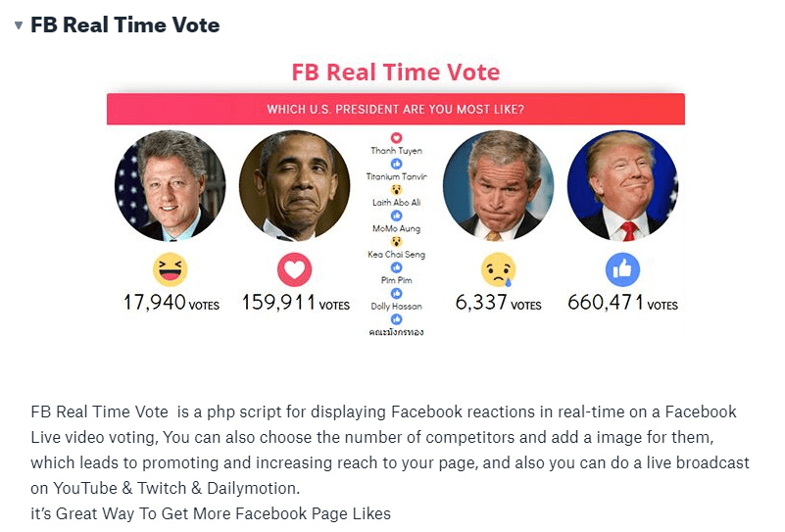
Task: Click like icon above Titanium Tanvir
Action: [396, 164]
